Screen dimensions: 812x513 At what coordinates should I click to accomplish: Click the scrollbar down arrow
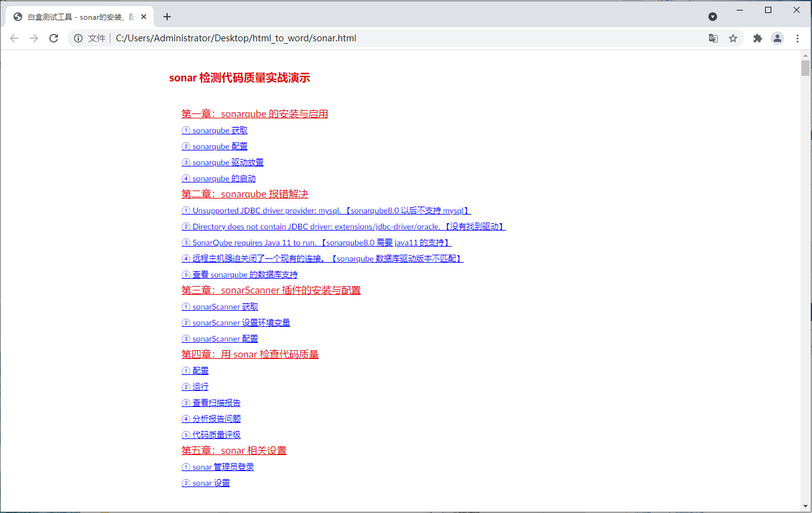pos(805,507)
